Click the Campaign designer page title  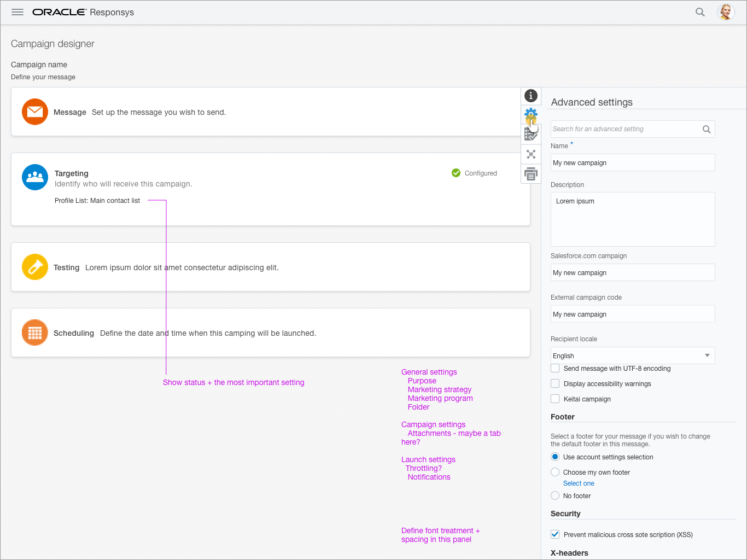[x=52, y=44]
